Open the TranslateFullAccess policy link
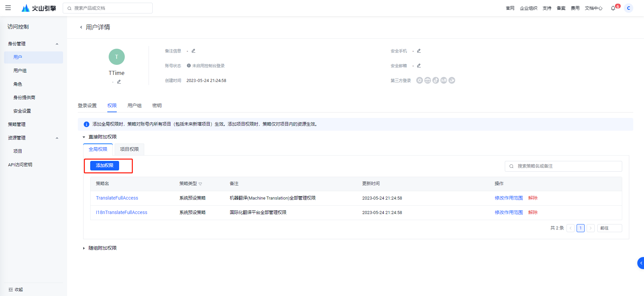 click(117, 198)
